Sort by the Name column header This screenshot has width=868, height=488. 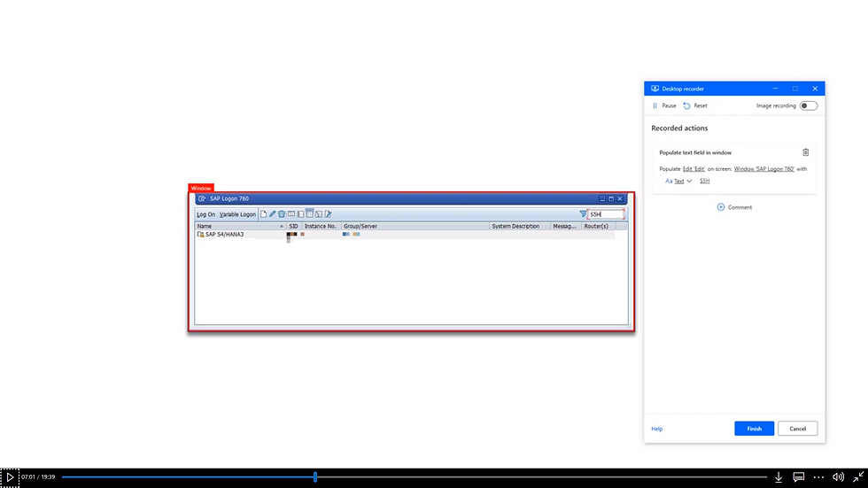coord(240,227)
